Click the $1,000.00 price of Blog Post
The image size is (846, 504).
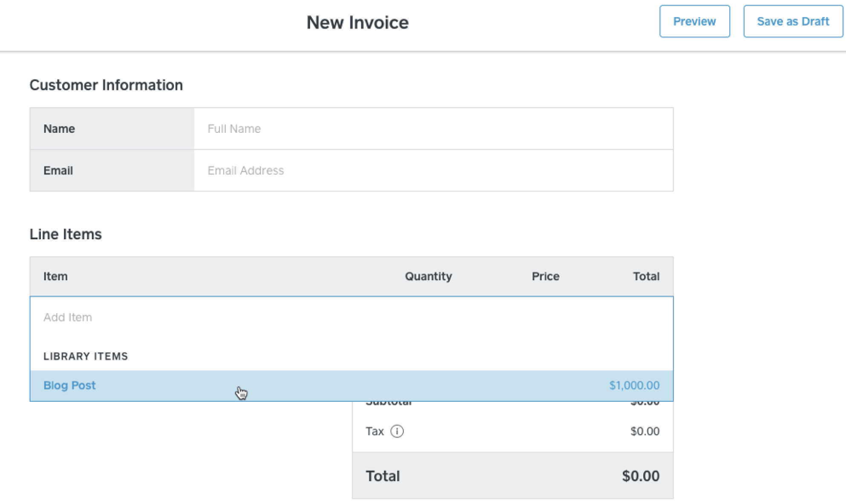[x=634, y=385]
